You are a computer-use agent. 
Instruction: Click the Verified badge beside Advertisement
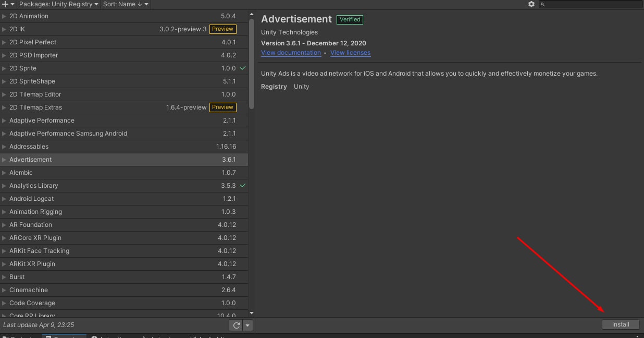(350, 19)
